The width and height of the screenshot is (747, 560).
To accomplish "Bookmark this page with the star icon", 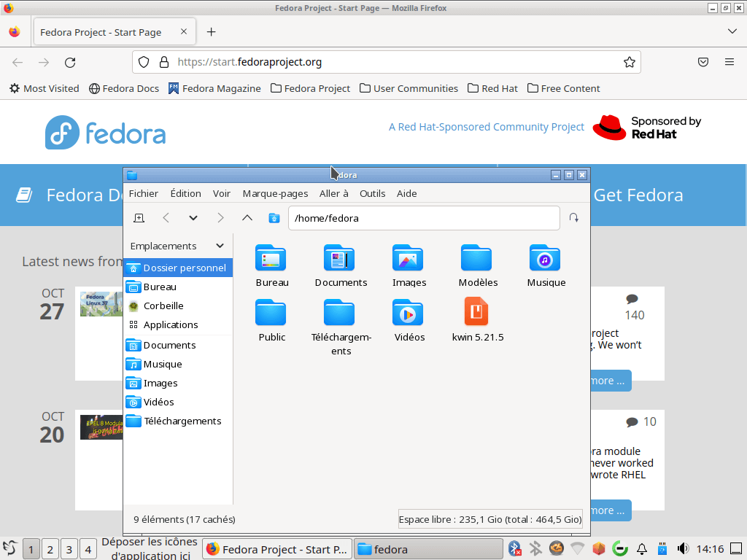I will 630,63.
